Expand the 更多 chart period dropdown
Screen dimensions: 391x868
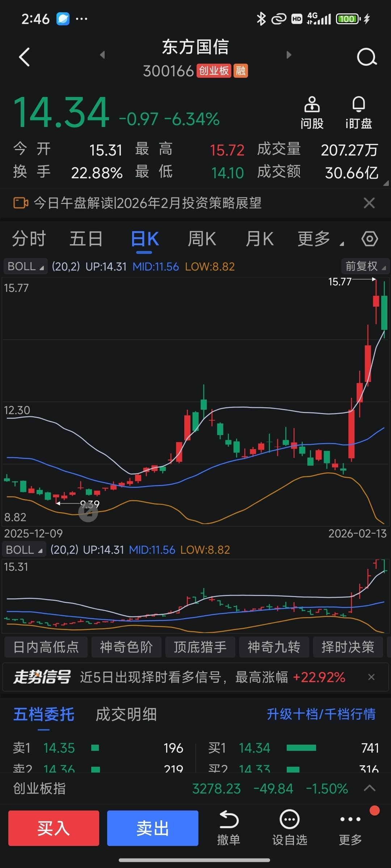click(320, 239)
